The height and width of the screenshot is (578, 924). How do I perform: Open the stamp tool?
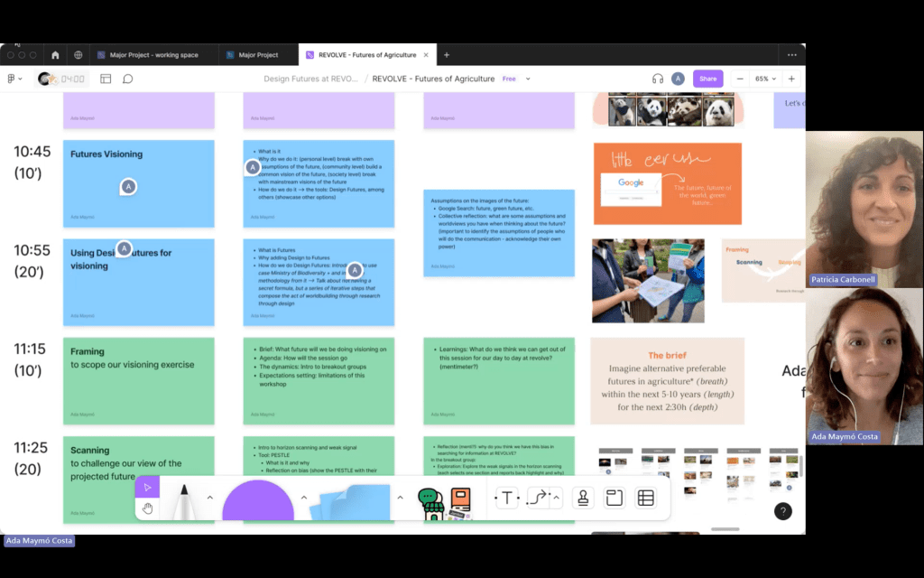pyautogui.click(x=583, y=498)
